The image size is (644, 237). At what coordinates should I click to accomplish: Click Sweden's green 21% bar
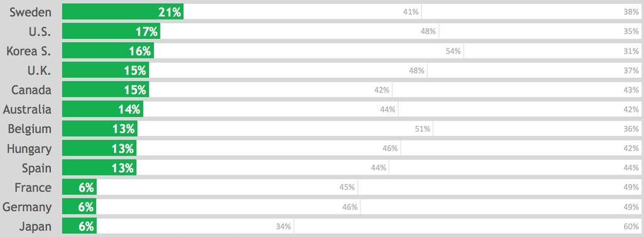pos(123,12)
